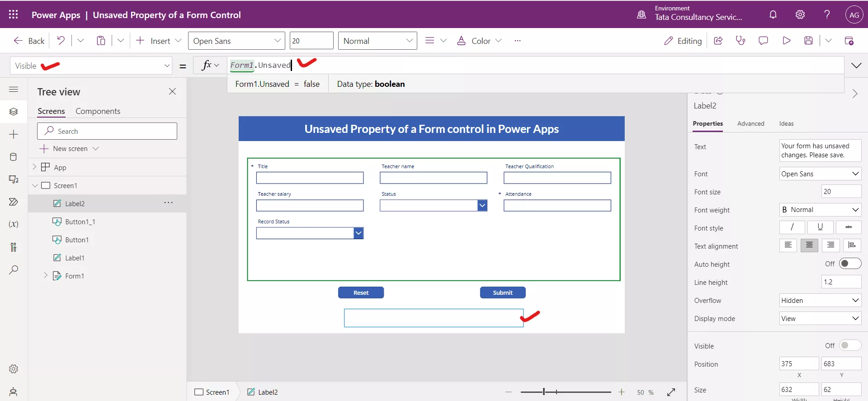Open text alignment toolbar icon

coord(430,41)
